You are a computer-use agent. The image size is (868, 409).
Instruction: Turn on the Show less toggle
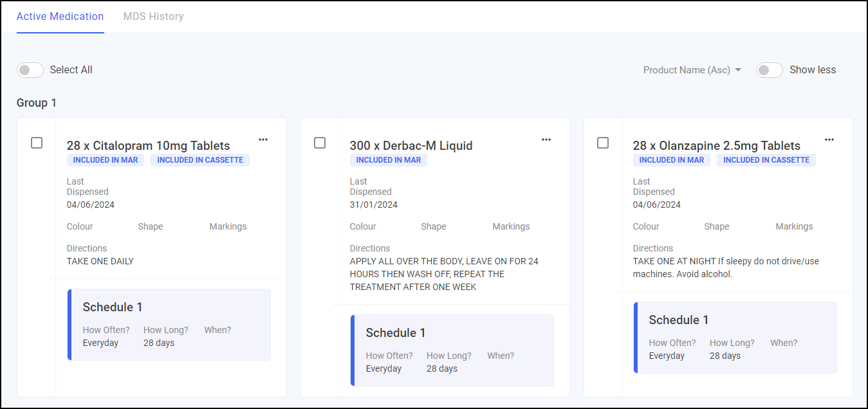769,70
